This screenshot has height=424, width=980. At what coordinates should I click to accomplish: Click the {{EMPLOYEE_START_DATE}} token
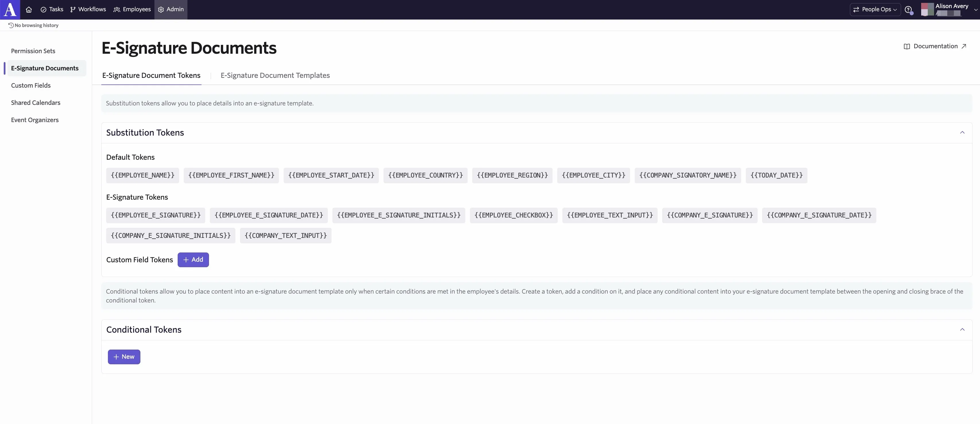click(331, 176)
